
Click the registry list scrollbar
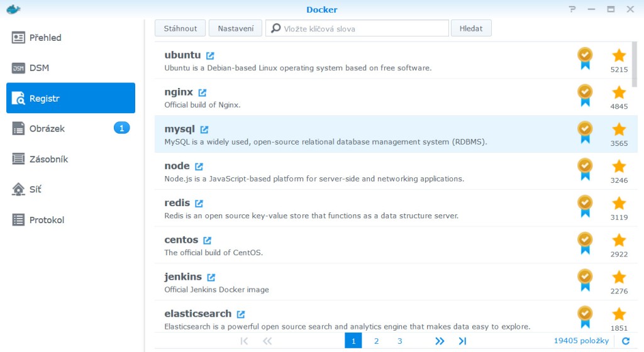click(635, 64)
